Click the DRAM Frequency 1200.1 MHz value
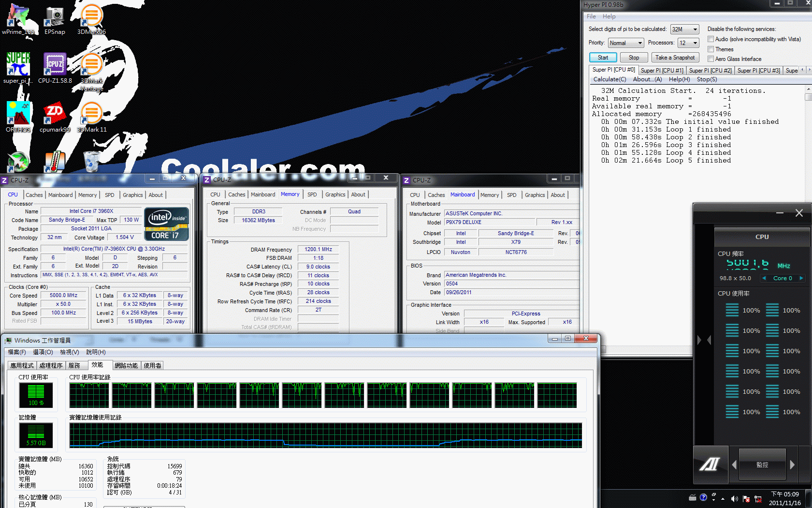Screen dimensions: 812x508 pyautogui.click(x=318, y=250)
